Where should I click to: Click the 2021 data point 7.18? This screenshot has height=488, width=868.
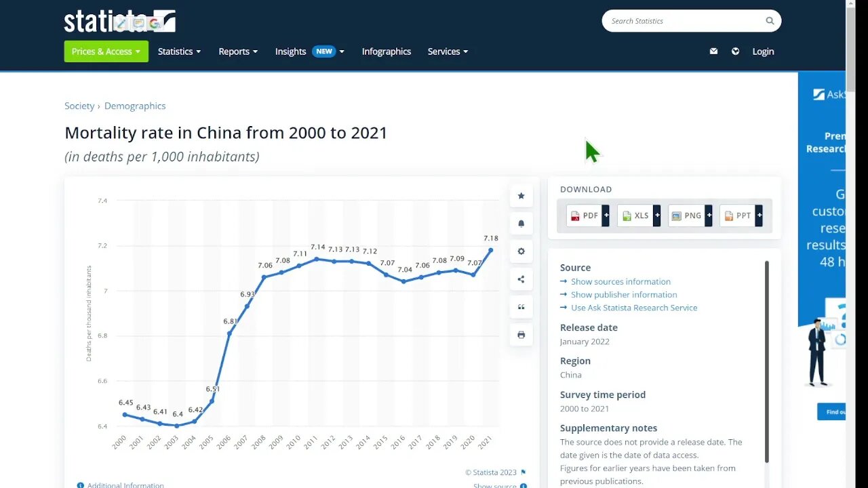pyautogui.click(x=490, y=250)
